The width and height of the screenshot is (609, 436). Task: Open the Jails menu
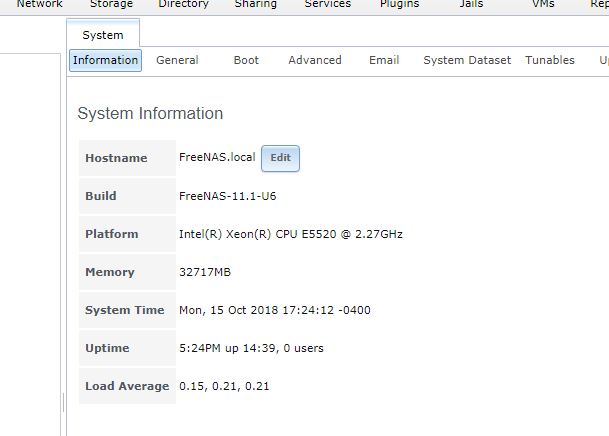471,4
